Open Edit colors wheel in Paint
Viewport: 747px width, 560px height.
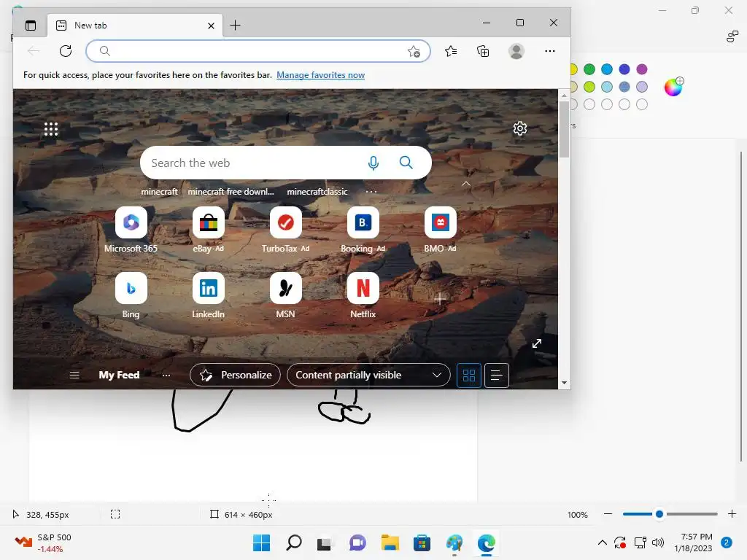(x=673, y=87)
